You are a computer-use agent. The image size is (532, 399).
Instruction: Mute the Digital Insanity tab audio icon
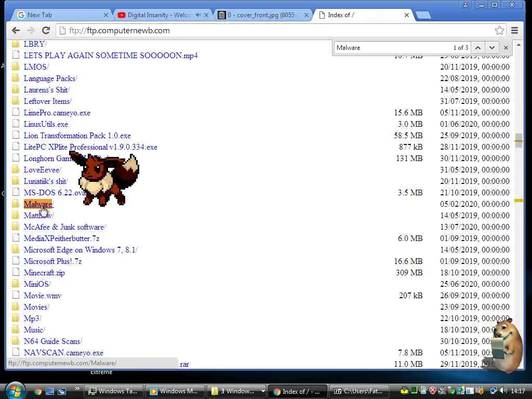point(198,15)
